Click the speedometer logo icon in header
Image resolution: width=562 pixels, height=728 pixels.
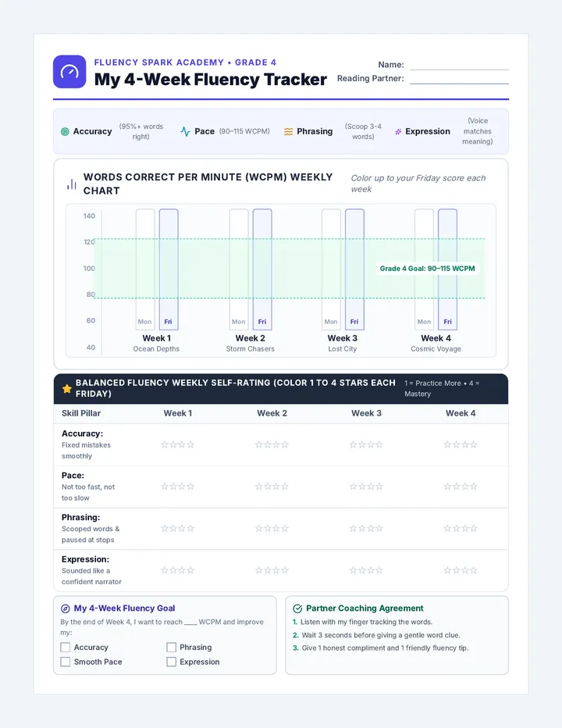[x=69, y=72]
